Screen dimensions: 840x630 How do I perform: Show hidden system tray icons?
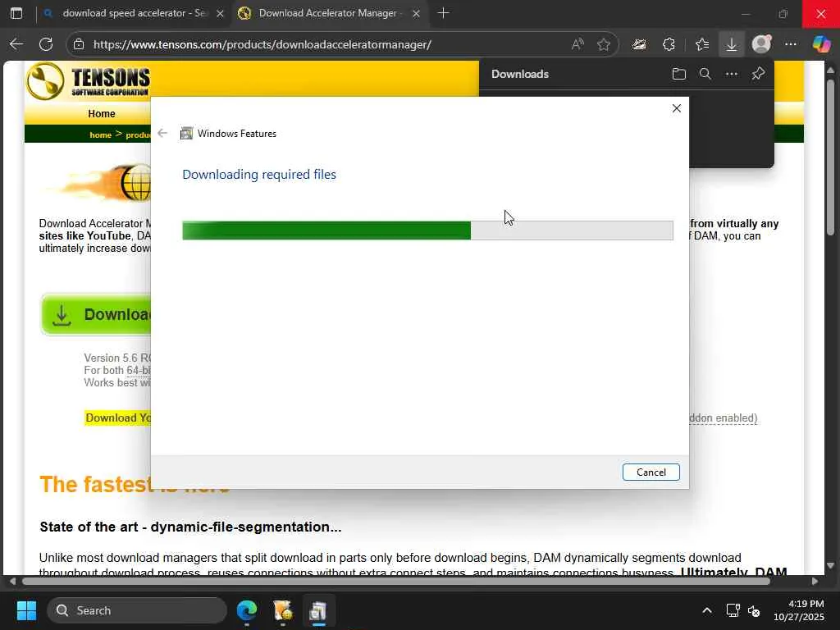click(707, 610)
